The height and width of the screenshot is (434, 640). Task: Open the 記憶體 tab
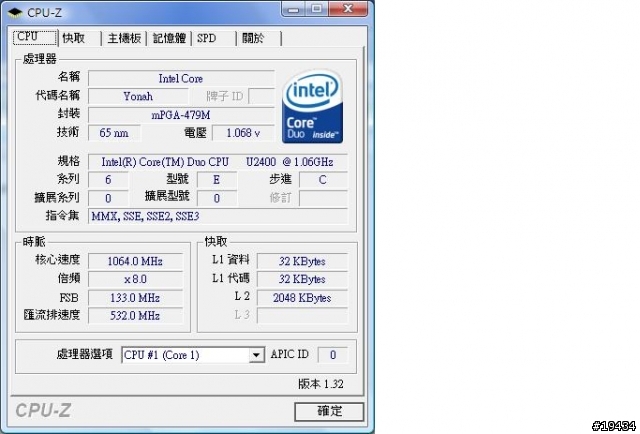pyautogui.click(x=169, y=38)
